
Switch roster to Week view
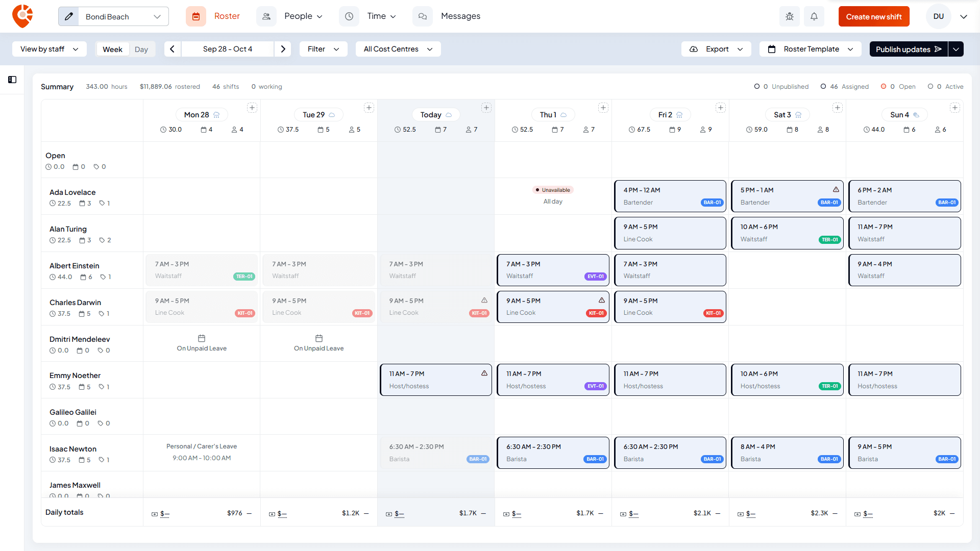pyautogui.click(x=112, y=49)
